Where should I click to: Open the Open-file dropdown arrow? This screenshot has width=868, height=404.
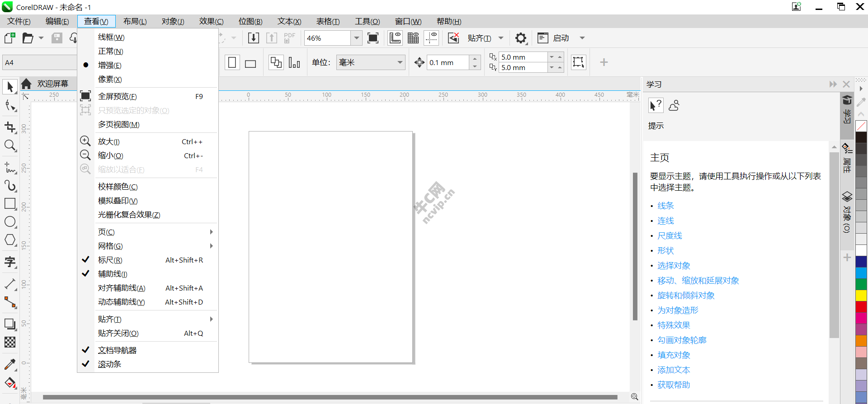click(41, 38)
